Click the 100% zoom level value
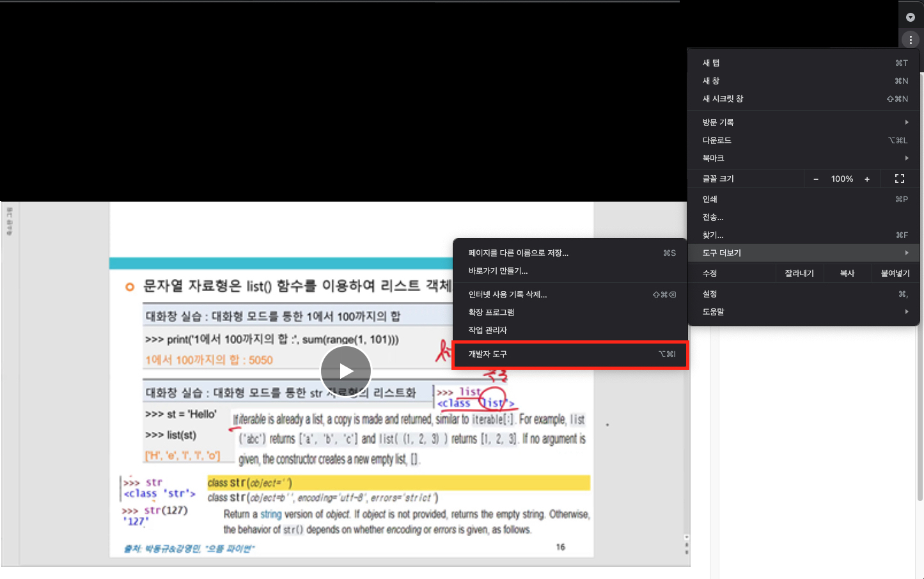The height and width of the screenshot is (579, 924). pos(842,179)
